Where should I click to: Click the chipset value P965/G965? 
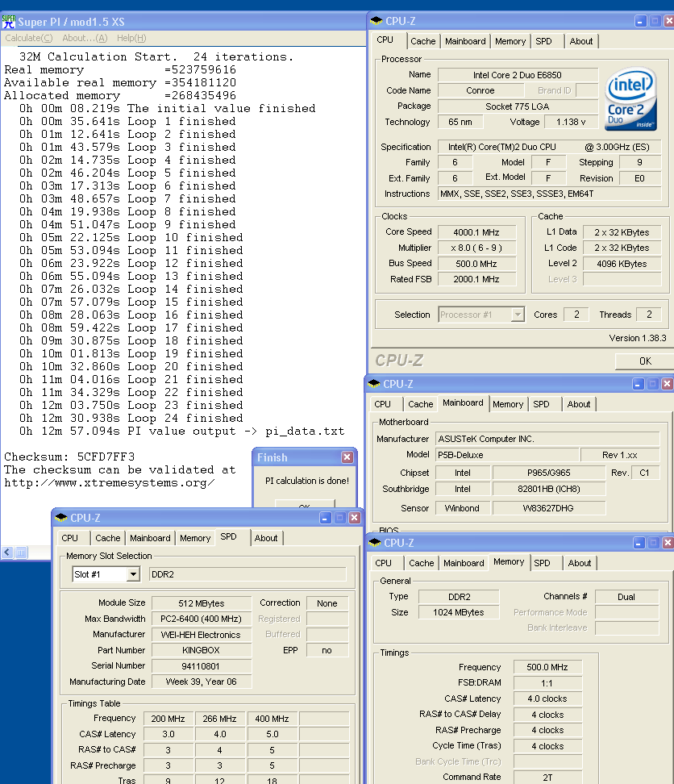(548, 473)
